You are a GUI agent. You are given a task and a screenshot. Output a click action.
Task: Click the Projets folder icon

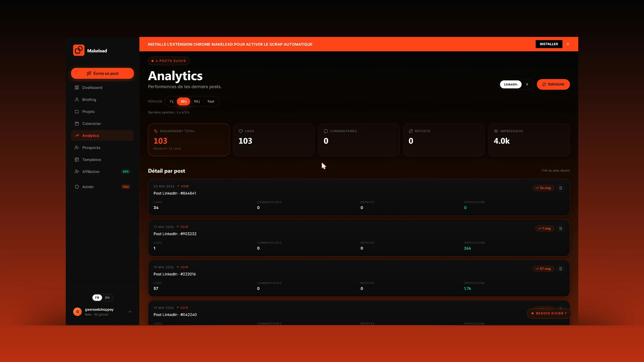[77, 112]
